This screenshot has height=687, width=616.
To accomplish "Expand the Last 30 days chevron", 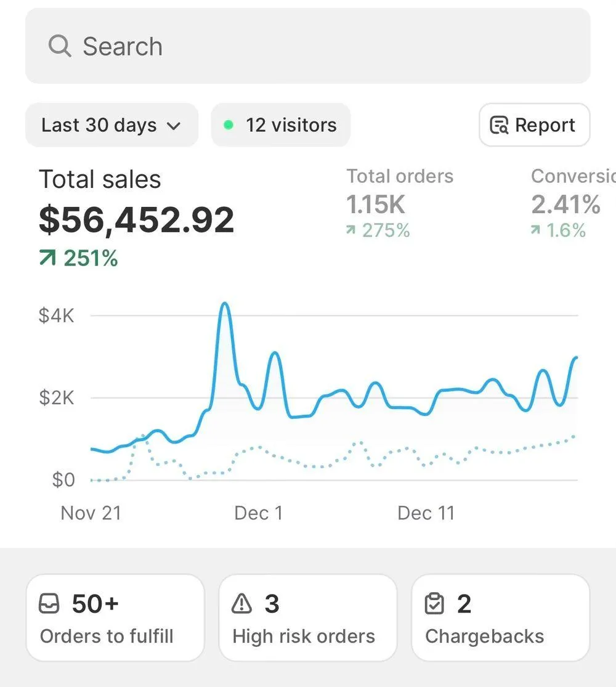I will click(174, 126).
